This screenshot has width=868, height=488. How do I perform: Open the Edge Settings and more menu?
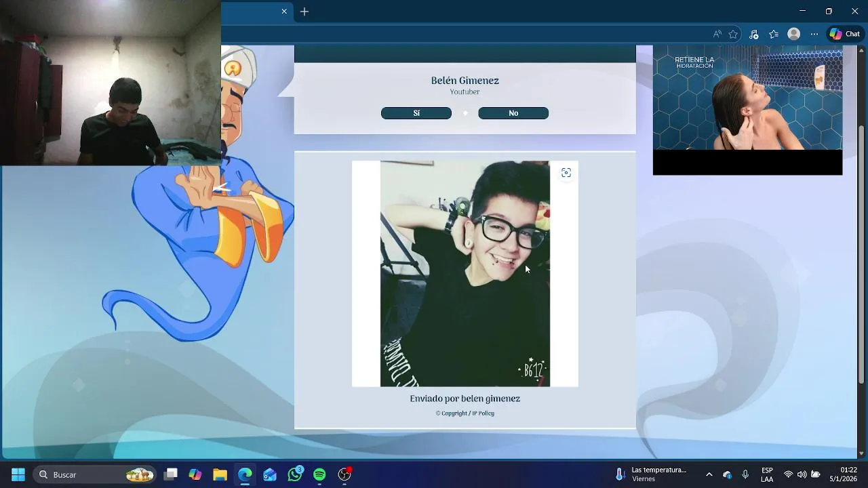814,34
